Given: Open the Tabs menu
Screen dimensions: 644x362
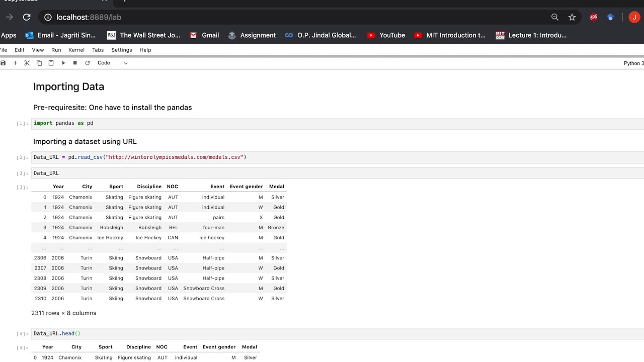Looking at the screenshot, I should tap(98, 50).
